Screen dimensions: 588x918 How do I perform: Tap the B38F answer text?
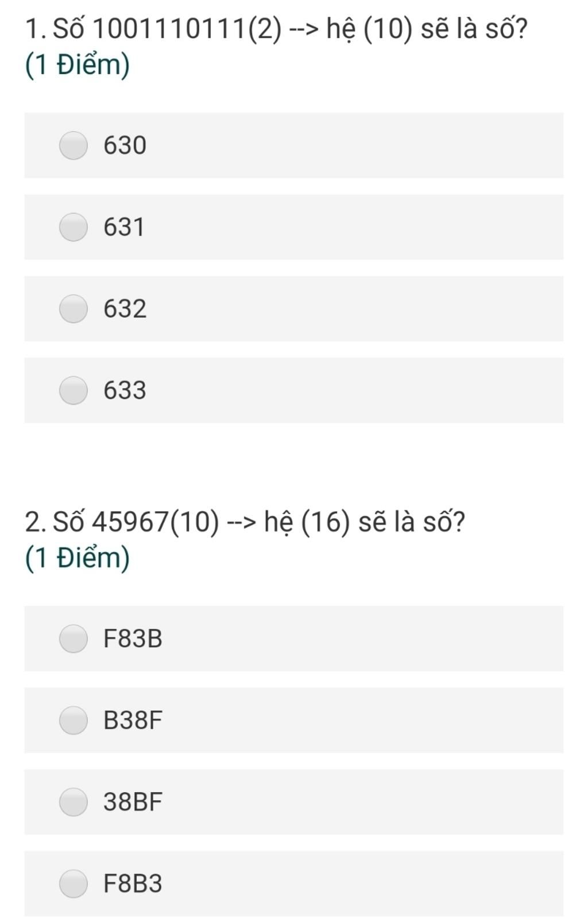(133, 720)
